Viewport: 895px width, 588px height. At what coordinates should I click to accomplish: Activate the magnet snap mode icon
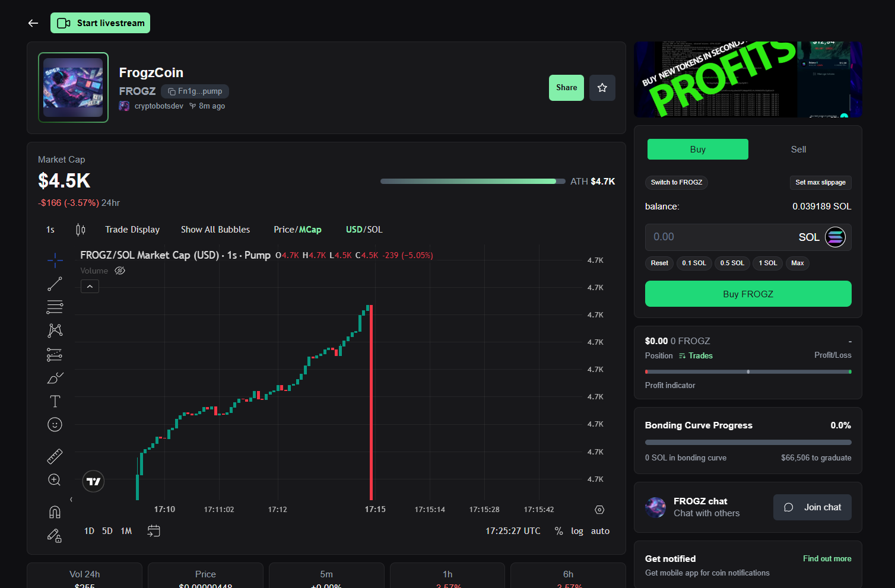tap(55, 511)
